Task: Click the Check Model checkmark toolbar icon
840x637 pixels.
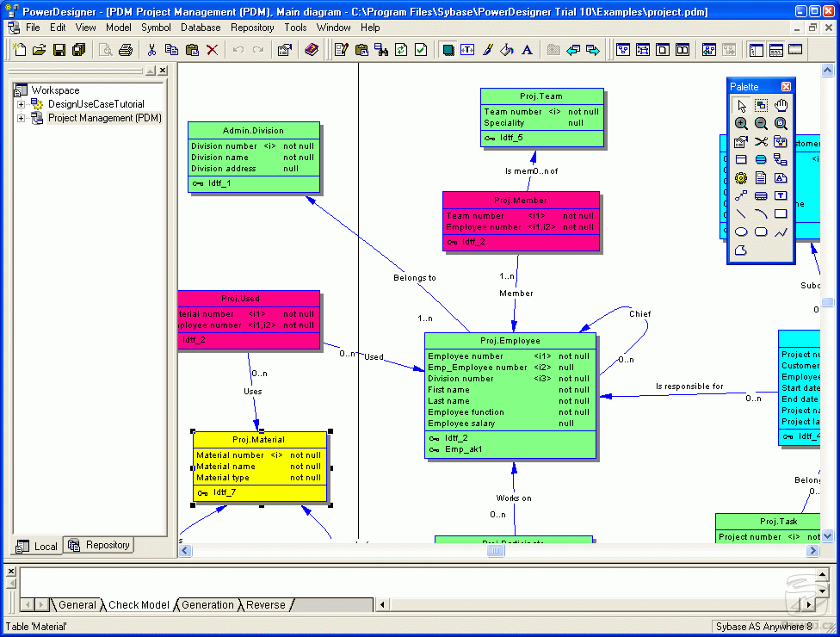Action: coord(421,50)
